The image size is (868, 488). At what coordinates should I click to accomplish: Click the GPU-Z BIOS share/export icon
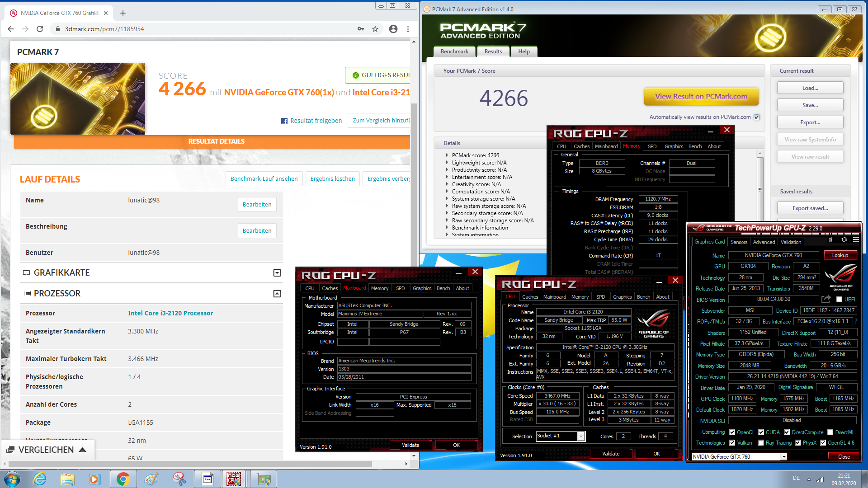tap(826, 299)
